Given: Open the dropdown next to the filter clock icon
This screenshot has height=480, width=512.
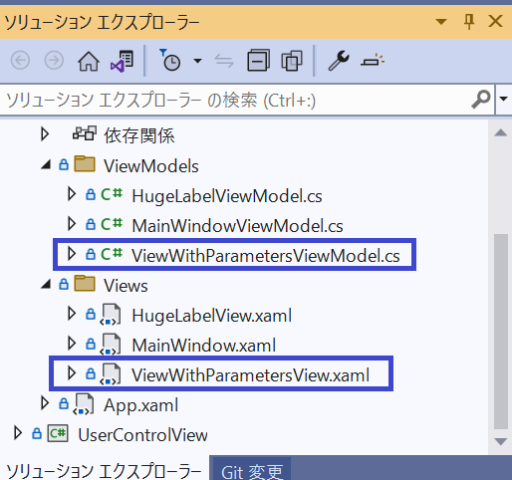Looking at the screenshot, I should coord(198,61).
